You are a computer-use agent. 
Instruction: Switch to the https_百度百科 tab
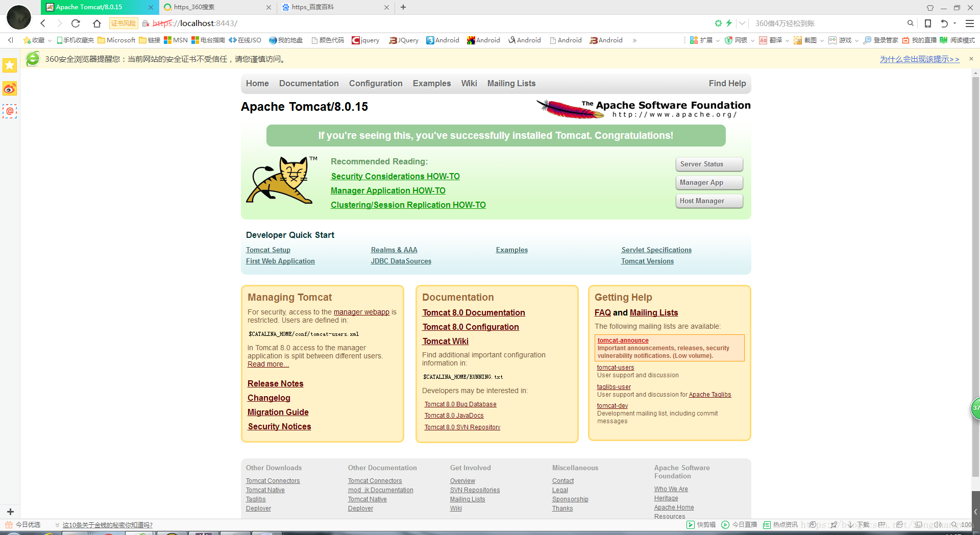pos(335,7)
